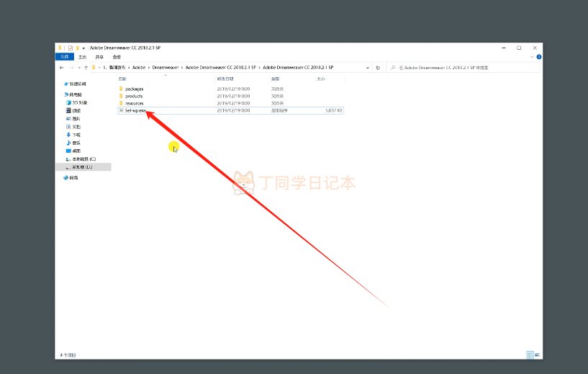
Task: Click the Properties checkmark icon in title bar
Action: (70, 48)
